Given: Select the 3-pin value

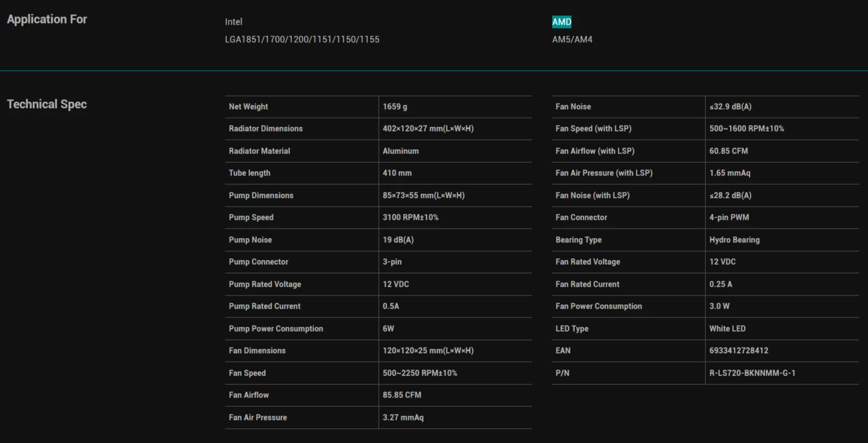Looking at the screenshot, I should [x=392, y=262].
